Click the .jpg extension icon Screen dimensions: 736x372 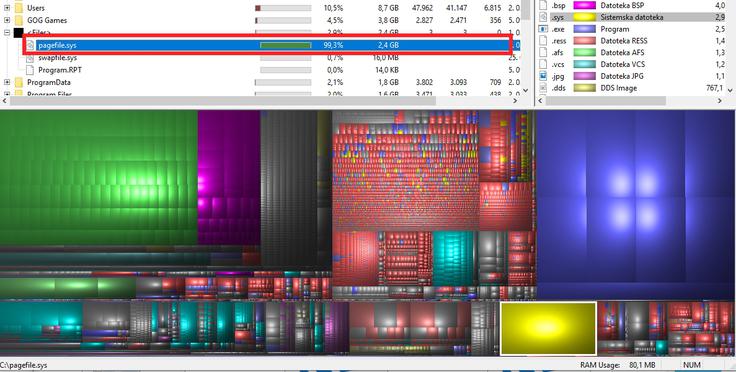[544, 76]
